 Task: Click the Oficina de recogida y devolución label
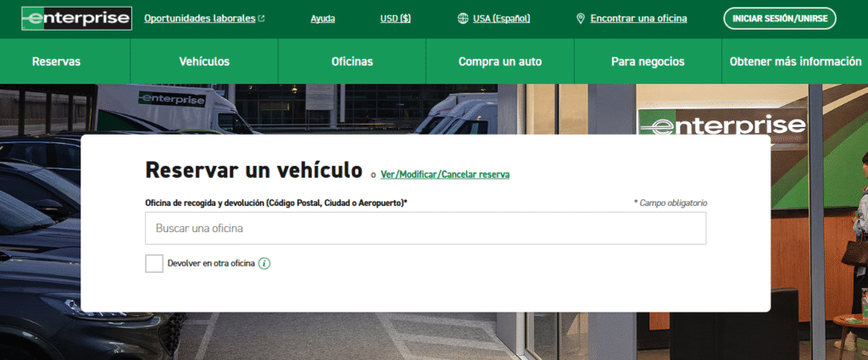(x=276, y=203)
